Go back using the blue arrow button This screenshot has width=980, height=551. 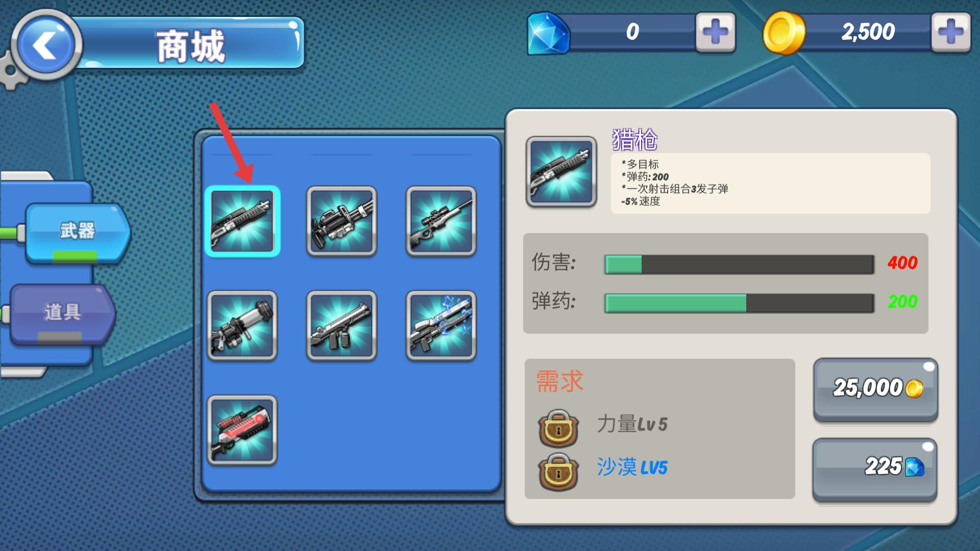(46, 45)
